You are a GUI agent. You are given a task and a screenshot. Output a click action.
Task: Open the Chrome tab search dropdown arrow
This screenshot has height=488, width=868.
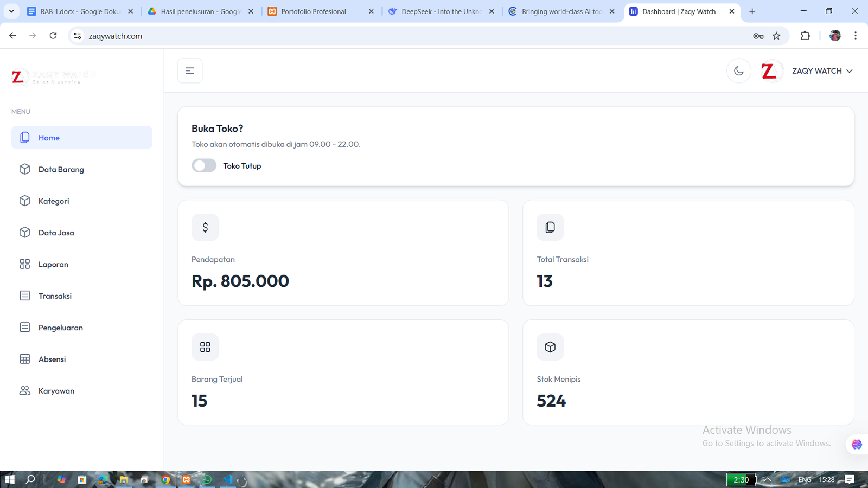[11, 11]
